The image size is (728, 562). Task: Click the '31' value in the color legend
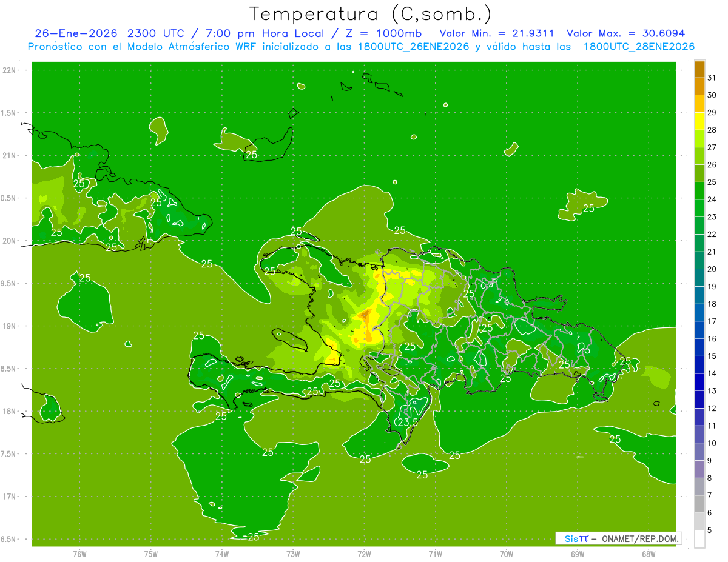pyautogui.click(x=712, y=78)
